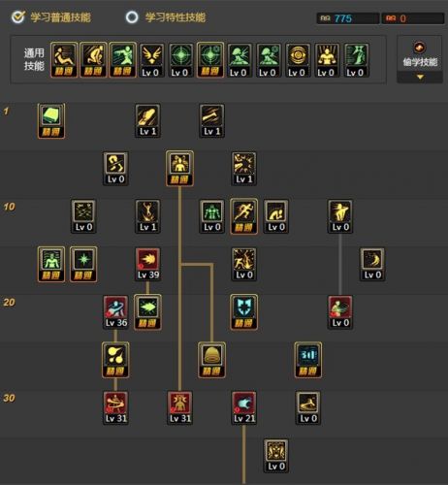Select the golden wings Lv 0 general skill

(x=151, y=60)
